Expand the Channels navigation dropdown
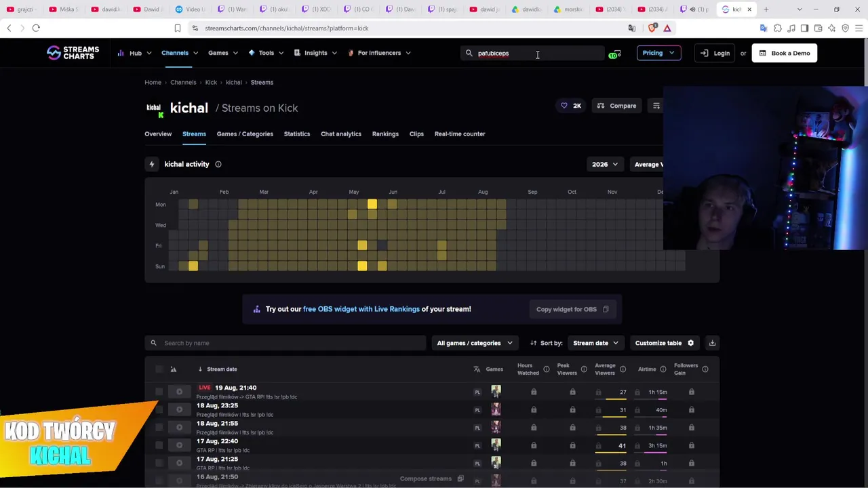868x488 pixels. (x=180, y=53)
